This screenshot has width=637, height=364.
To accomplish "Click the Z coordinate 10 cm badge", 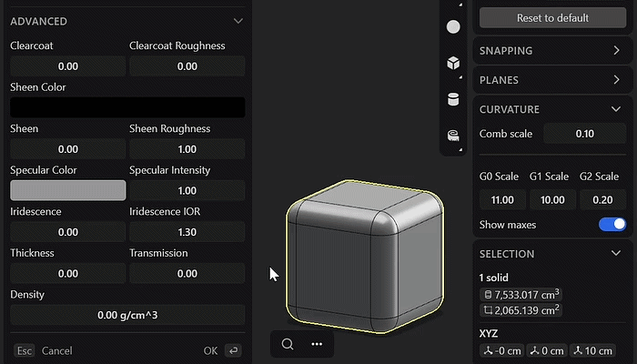I will tap(592, 350).
